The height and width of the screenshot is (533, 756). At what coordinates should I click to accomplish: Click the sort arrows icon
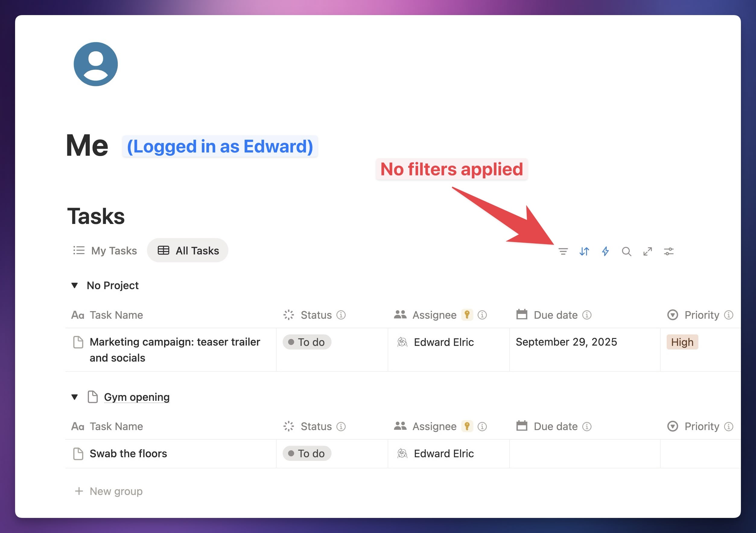click(584, 251)
